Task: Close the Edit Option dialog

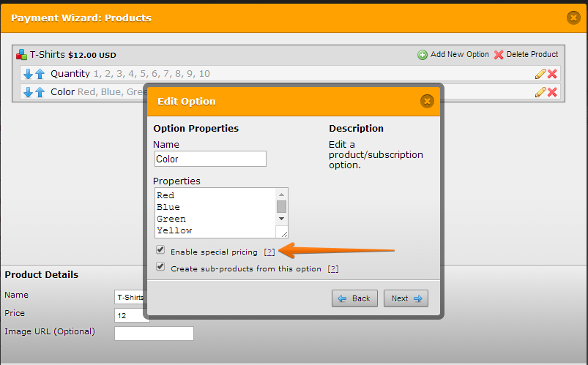Action: click(x=427, y=101)
